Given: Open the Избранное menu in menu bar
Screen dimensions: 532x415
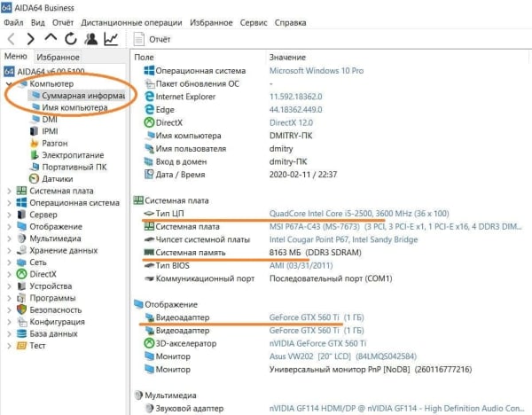Looking at the screenshot, I should point(211,23).
